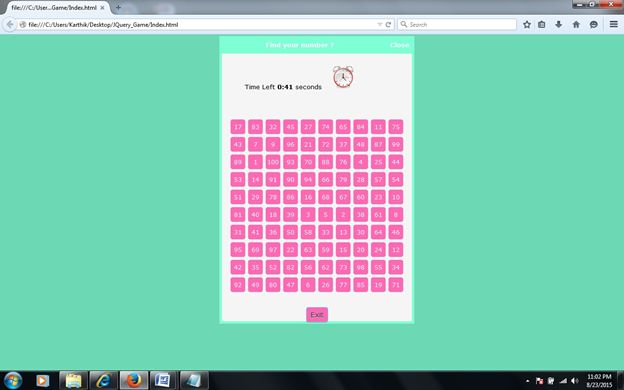Open Windows Explorer folder in taskbar
Screen dimensions: 624x390
point(73,380)
